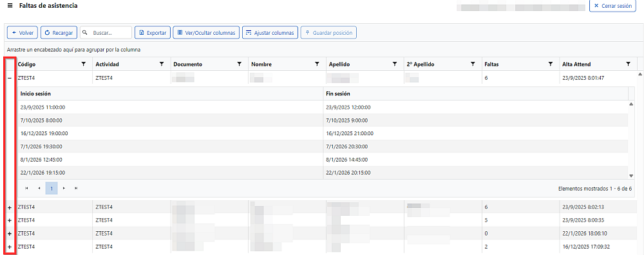Image resolution: width=644 pixels, height=255 pixels.
Task: Expand the row with Alta Attend 23/9/2025 8:00:35
Action: pyautogui.click(x=10, y=220)
